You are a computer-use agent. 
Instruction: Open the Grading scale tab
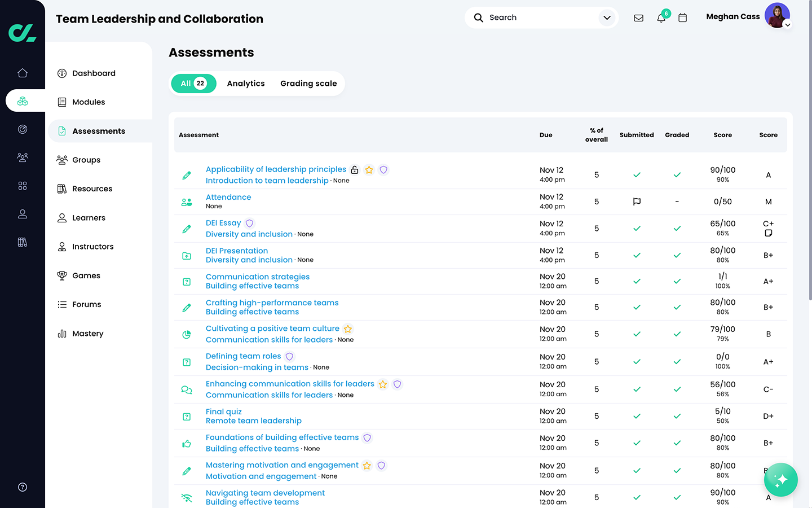(308, 83)
